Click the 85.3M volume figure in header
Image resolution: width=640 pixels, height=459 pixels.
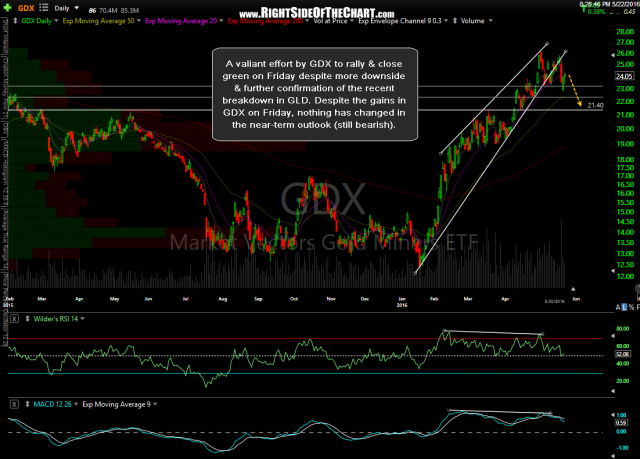coord(130,11)
